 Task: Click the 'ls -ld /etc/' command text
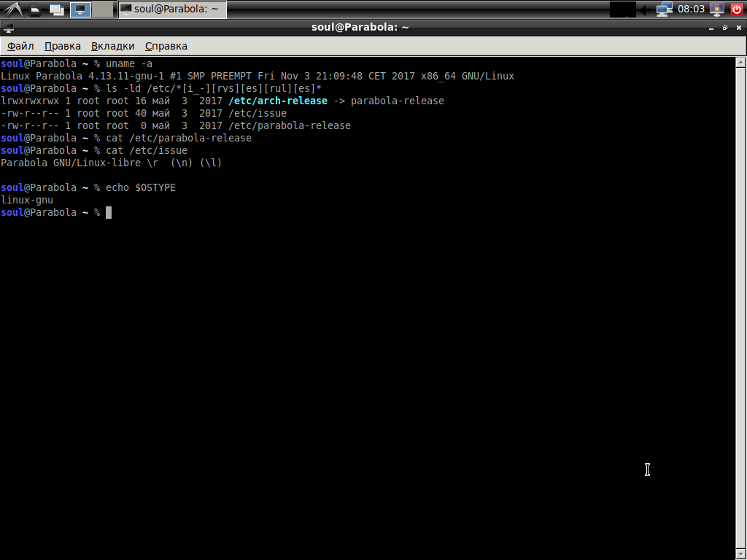tap(214, 88)
